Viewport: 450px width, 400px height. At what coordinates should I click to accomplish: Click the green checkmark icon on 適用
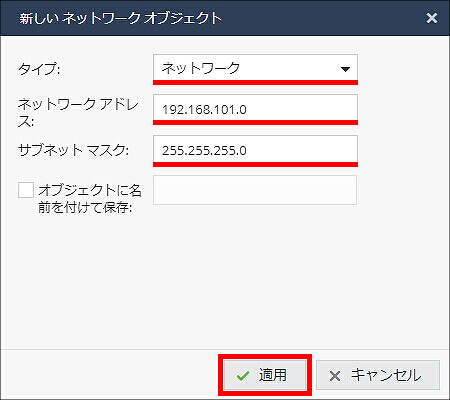click(x=243, y=376)
